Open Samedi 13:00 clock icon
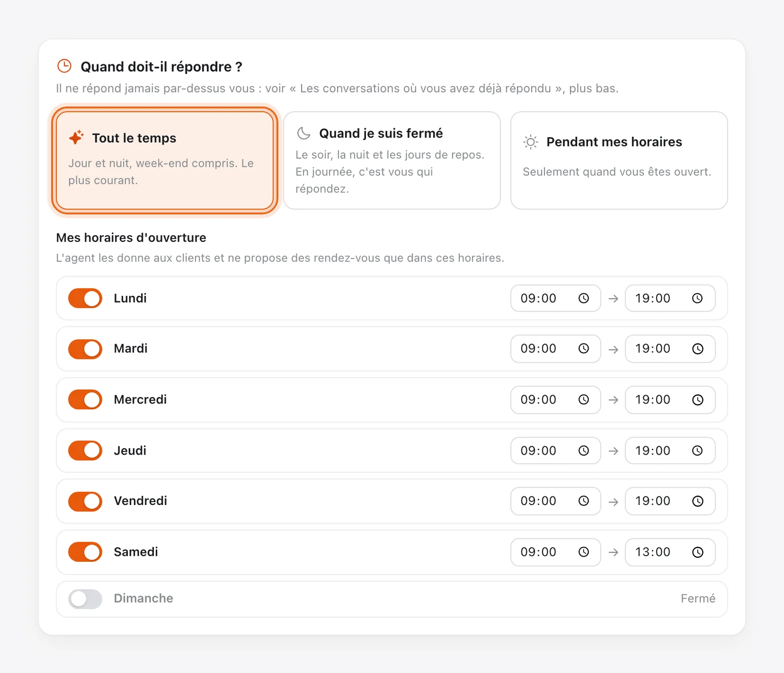This screenshot has height=673, width=784. pos(698,552)
